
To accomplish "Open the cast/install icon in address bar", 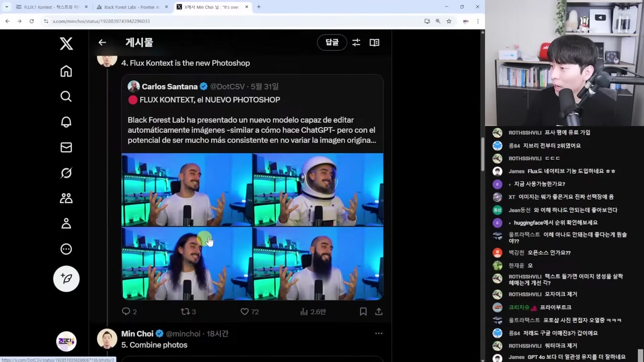I will (427, 21).
